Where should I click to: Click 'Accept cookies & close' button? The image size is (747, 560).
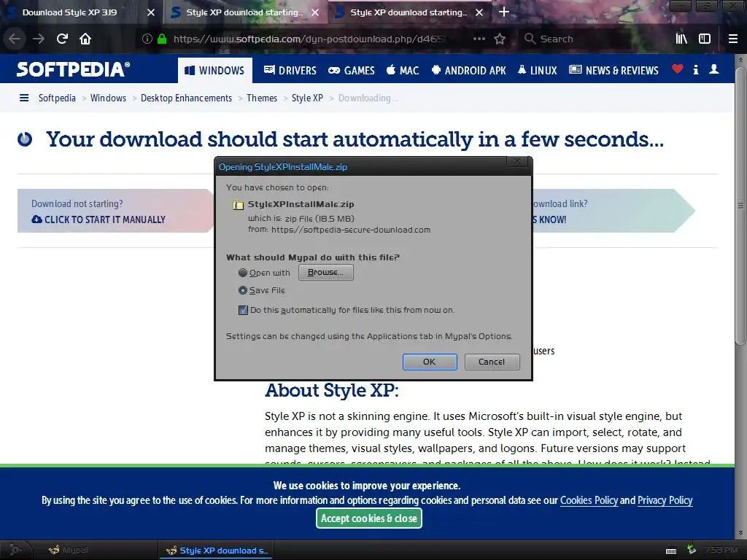368,518
